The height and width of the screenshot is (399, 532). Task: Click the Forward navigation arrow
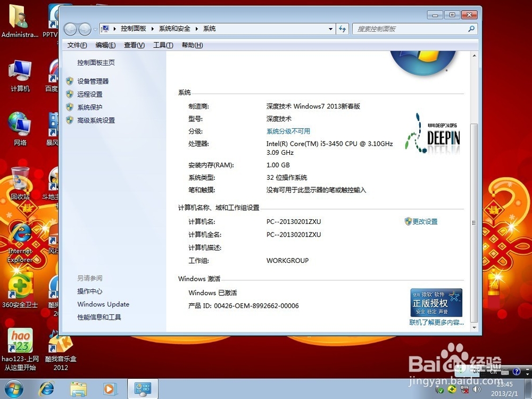85,29
